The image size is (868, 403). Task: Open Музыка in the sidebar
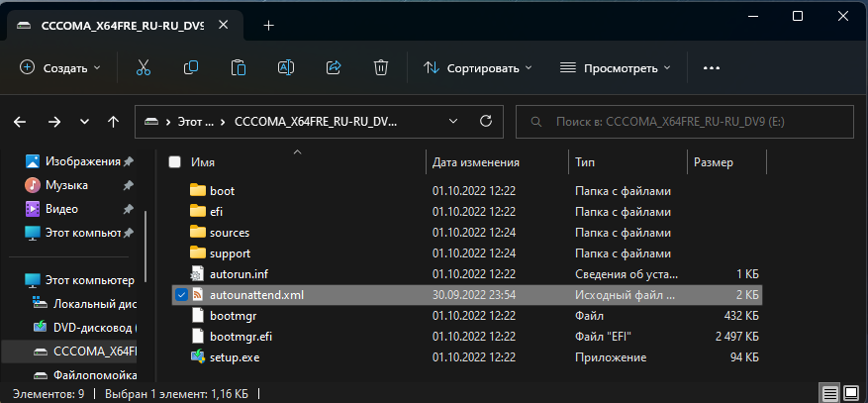66,185
